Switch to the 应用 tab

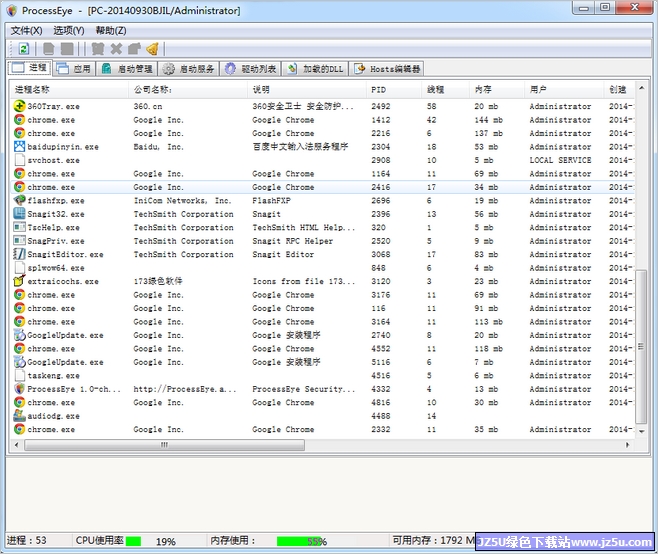coord(74,68)
